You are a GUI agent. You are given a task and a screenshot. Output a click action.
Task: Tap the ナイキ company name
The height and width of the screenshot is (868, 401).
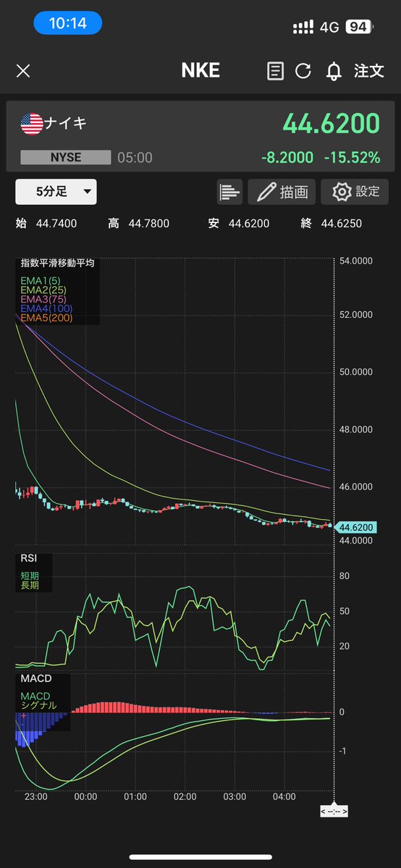pyautogui.click(x=65, y=123)
